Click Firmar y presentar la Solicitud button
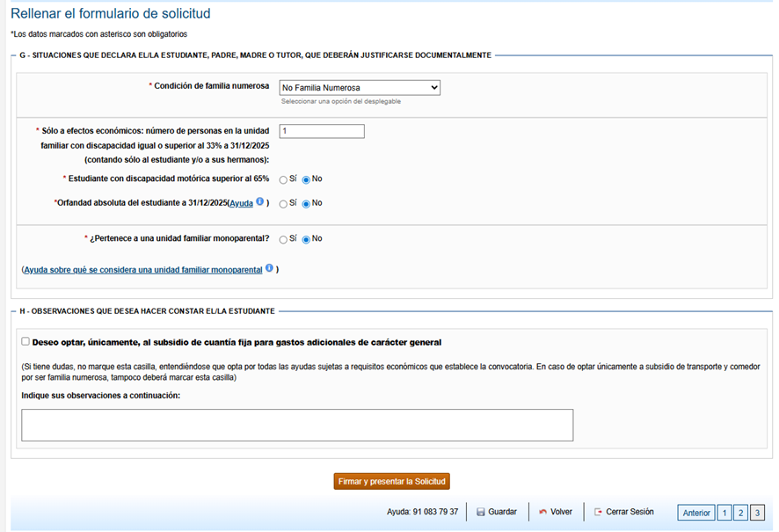 391,481
